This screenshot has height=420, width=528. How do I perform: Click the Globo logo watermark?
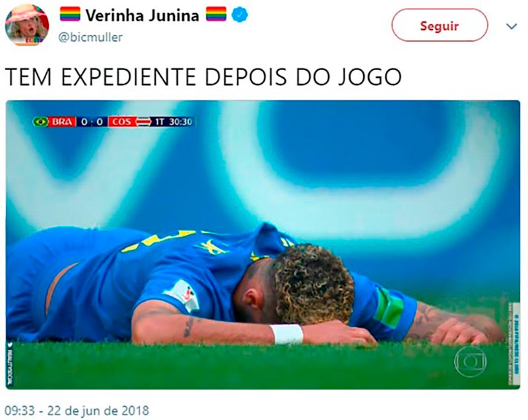[470, 361]
